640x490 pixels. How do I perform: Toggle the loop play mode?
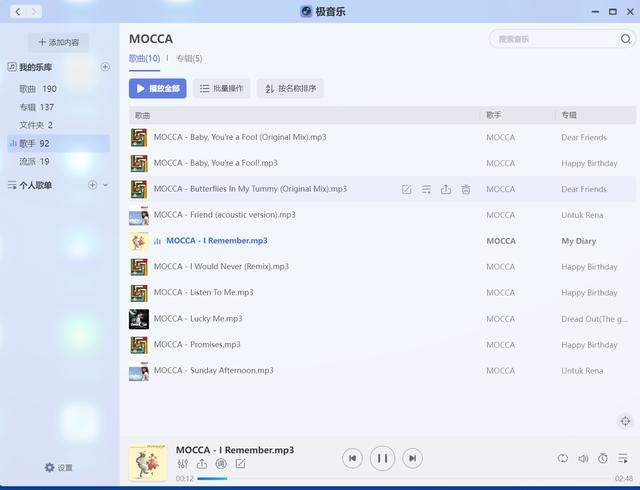point(563,459)
